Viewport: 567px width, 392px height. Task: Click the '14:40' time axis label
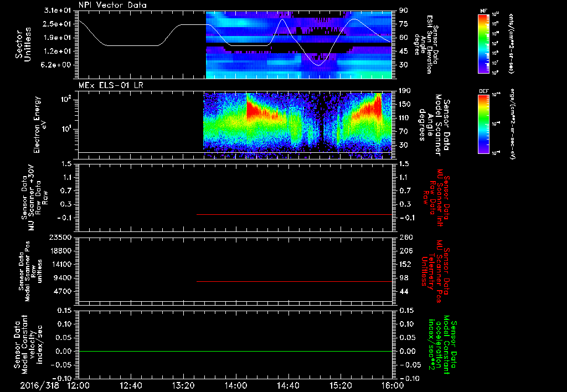(x=288, y=385)
